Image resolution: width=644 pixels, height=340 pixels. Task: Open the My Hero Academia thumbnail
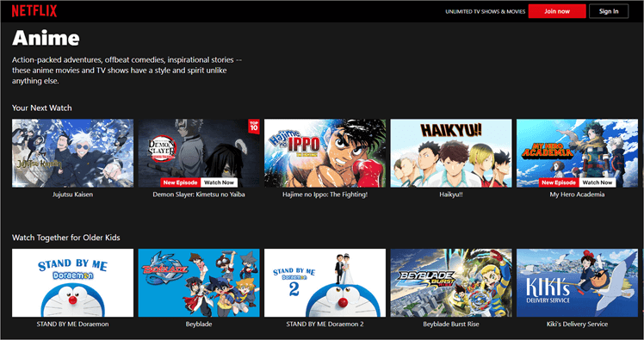(x=577, y=153)
